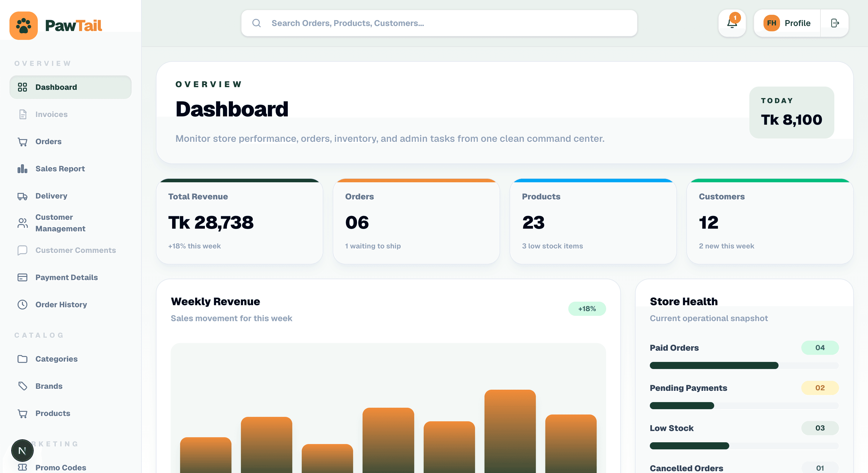Viewport: 868px width, 473px height.
Task: Click the Cancelled Orders label
Action: click(x=686, y=468)
